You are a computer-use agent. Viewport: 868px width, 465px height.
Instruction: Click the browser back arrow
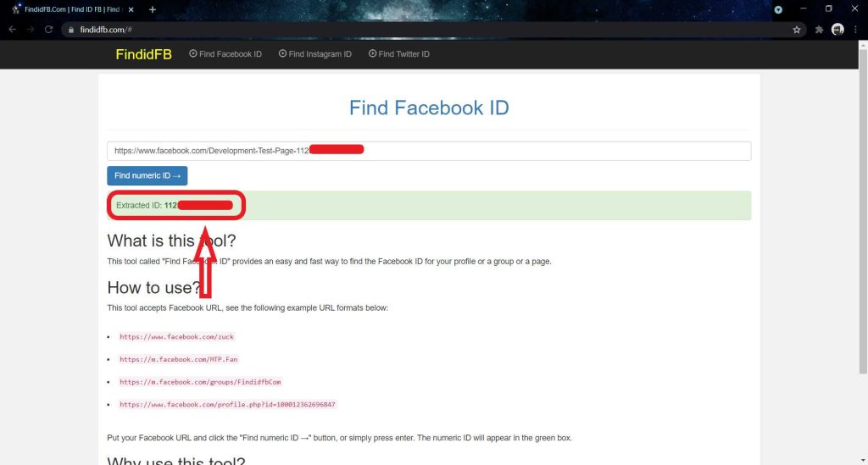[x=12, y=30]
